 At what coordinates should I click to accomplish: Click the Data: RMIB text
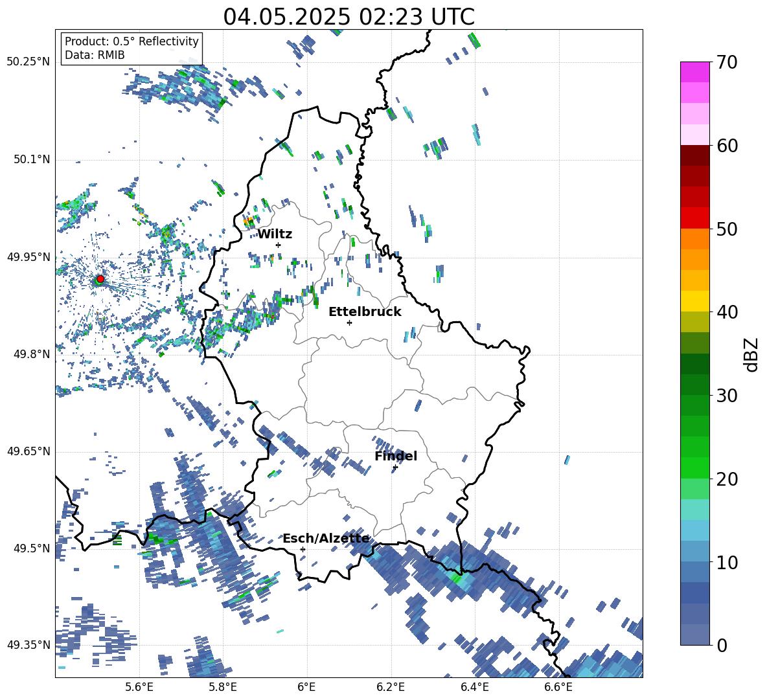(x=95, y=55)
